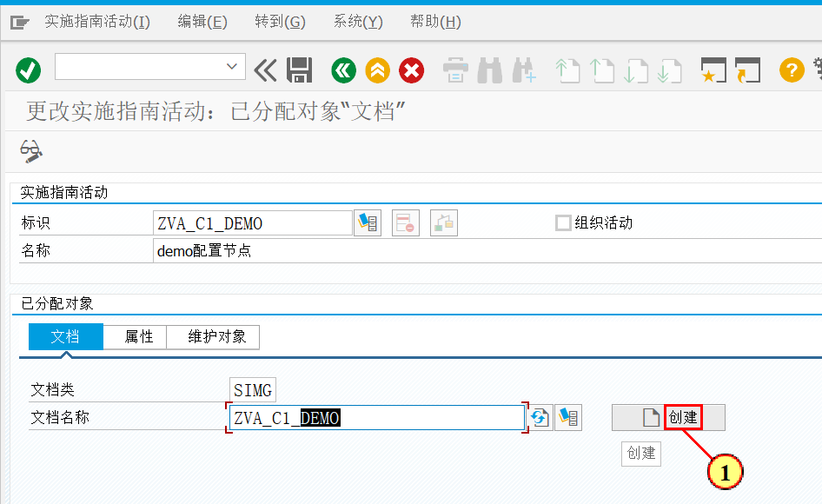The width and height of the screenshot is (822, 504).
Task: Toggle Display/Change glasses-pencil icon
Action: [x=31, y=151]
